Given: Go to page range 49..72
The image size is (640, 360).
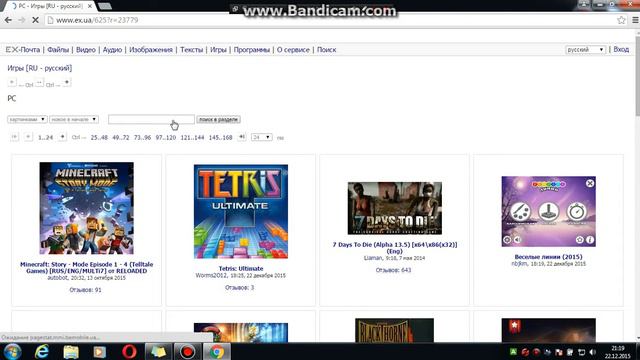Looking at the screenshot, I should tap(121, 138).
